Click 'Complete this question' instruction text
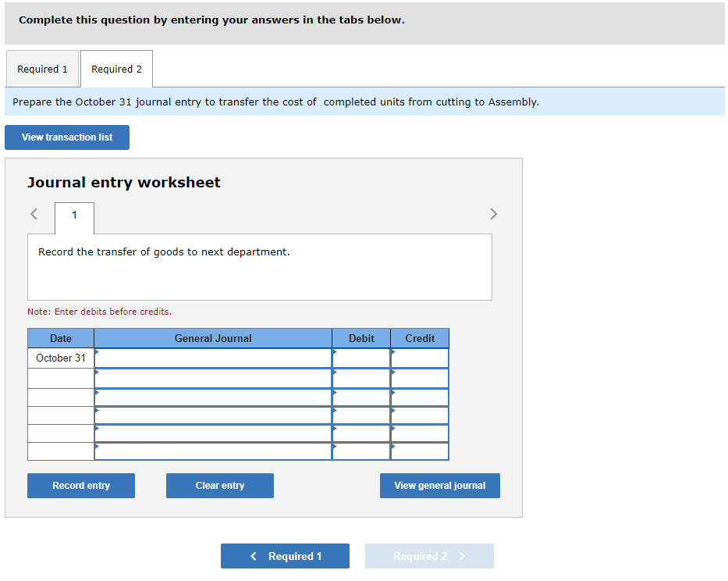 click(211, 20)
